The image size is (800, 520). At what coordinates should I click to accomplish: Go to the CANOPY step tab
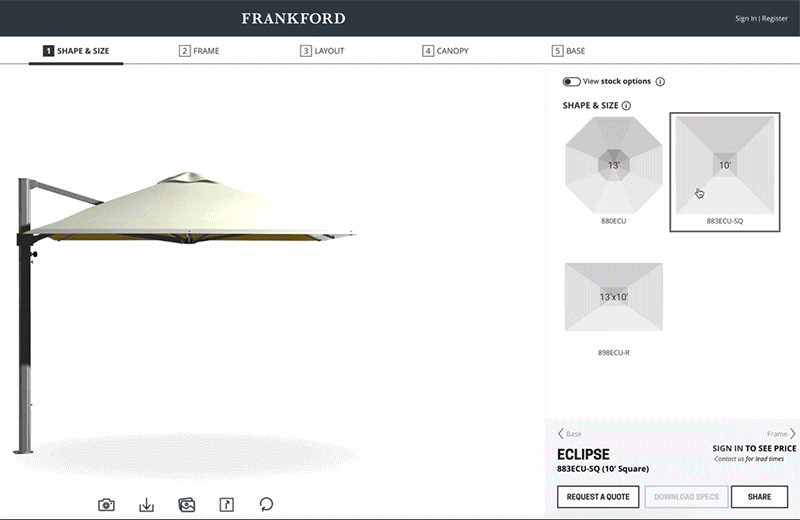point(445,51)
